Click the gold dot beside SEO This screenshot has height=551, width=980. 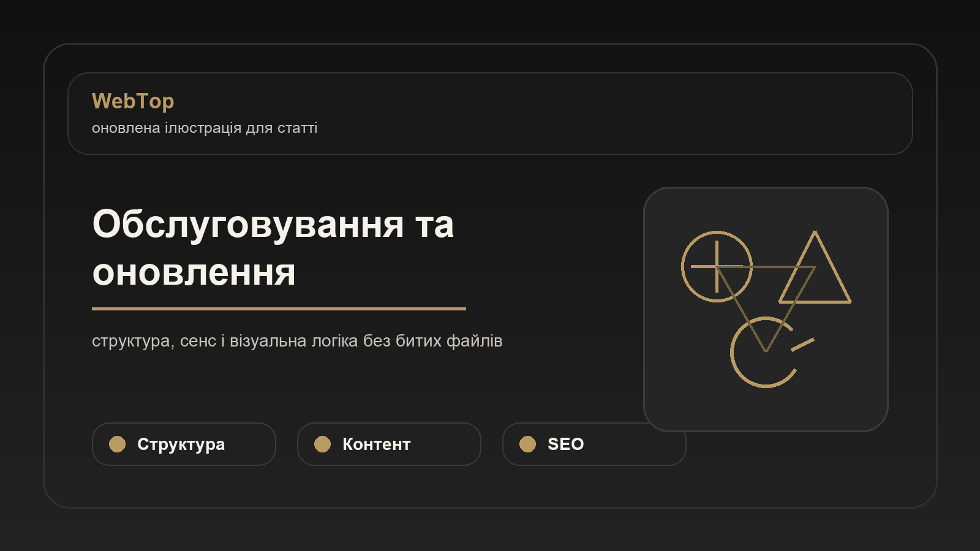527,444
